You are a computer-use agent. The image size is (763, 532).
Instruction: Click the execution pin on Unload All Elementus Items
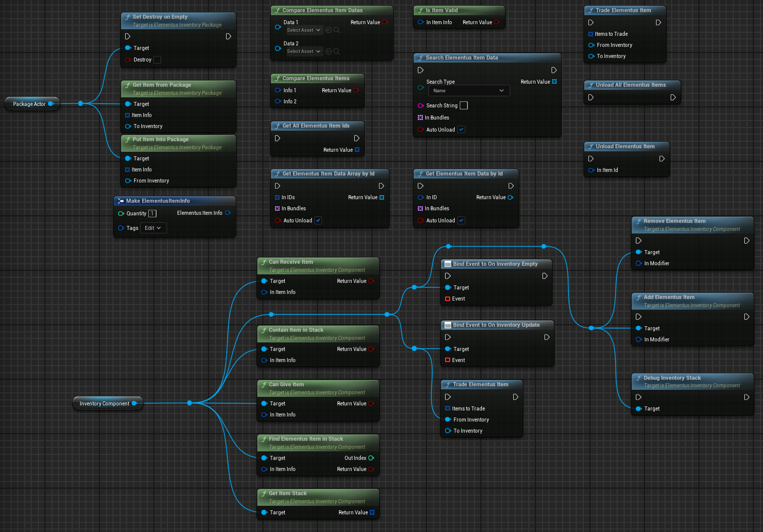click(590, 97)
